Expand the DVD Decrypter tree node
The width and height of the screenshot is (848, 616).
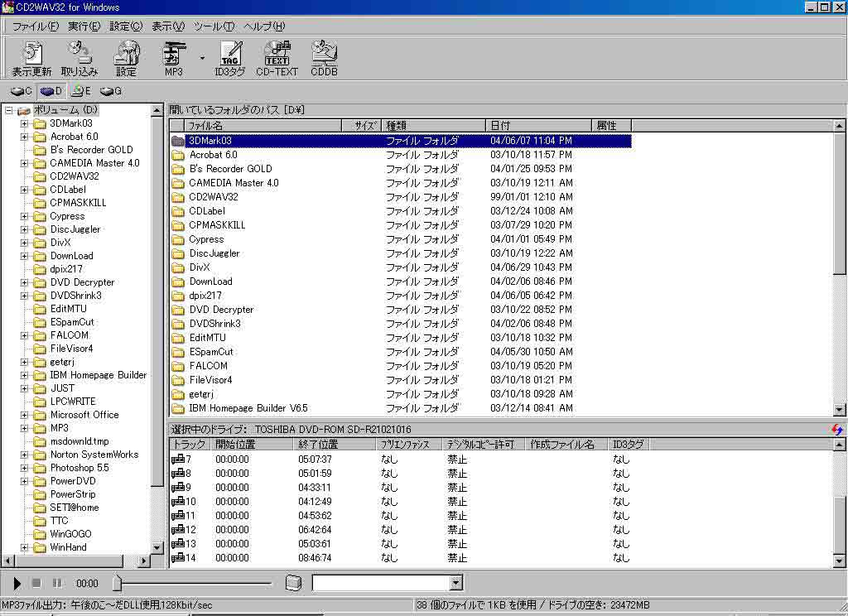[x=24, y=282]
